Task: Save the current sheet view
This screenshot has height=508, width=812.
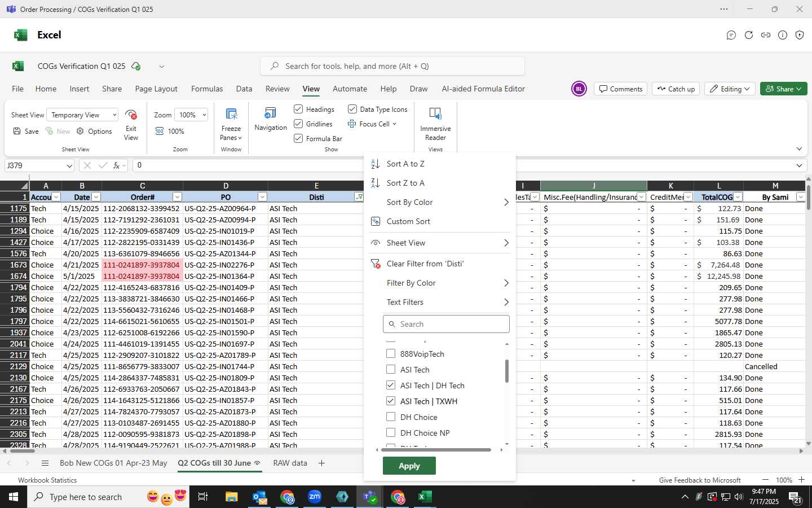Action: click(26, 131)
